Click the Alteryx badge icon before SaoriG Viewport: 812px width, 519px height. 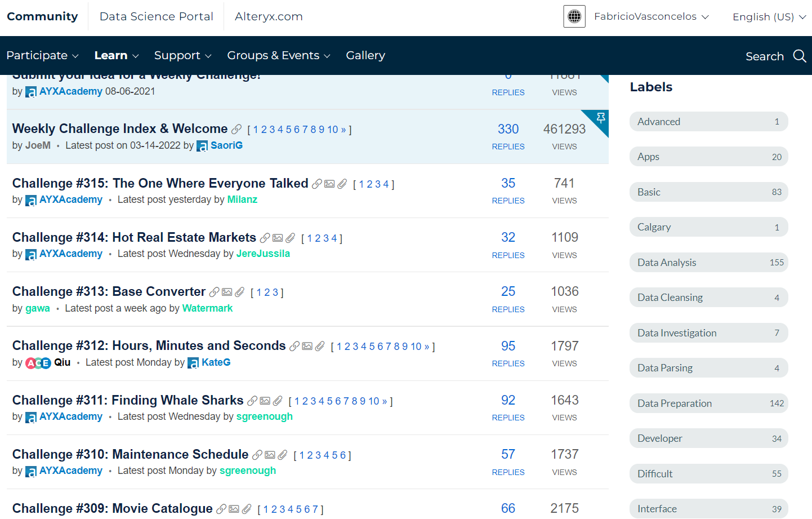pyautogui.click(x=202, y=146)
